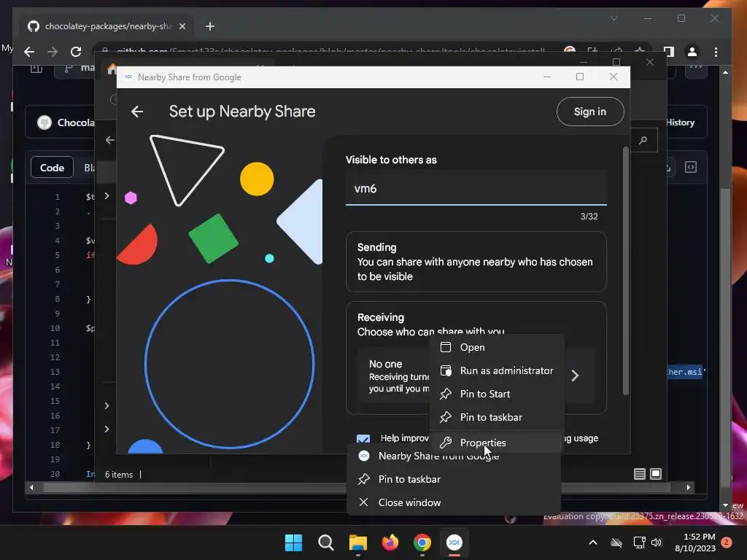This screenshot has width=747, height=560.
Task: Show hidden system tray icons
Action: click(593, 542)
